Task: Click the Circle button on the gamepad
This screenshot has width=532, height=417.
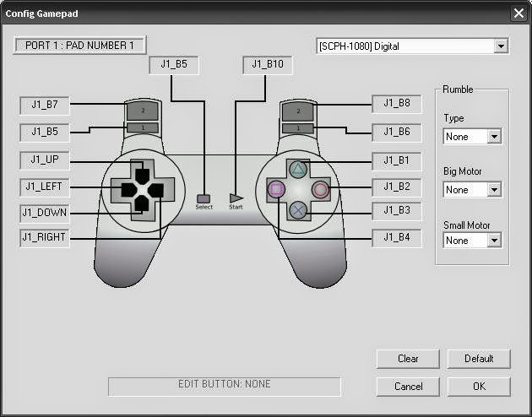Action: 320,189
